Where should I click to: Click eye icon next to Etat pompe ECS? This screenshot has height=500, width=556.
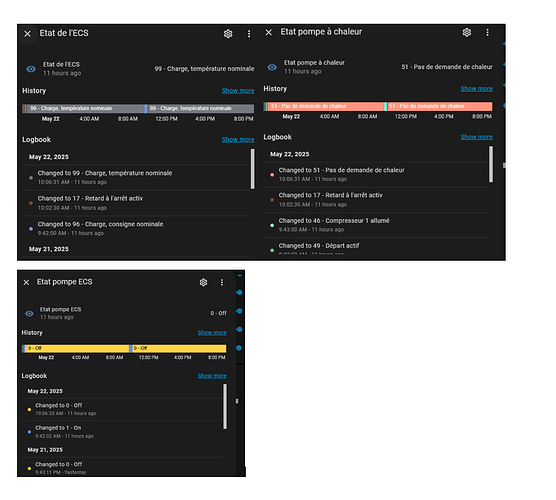point(29,313)
